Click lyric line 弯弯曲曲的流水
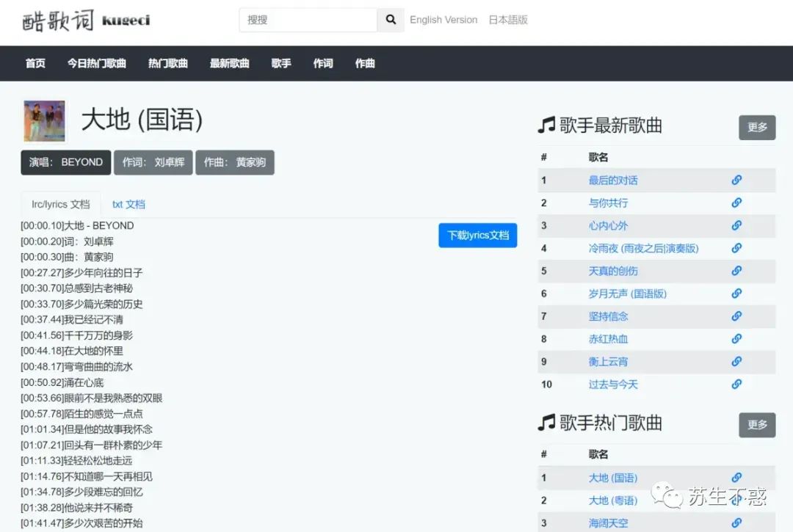 [77, 367]
